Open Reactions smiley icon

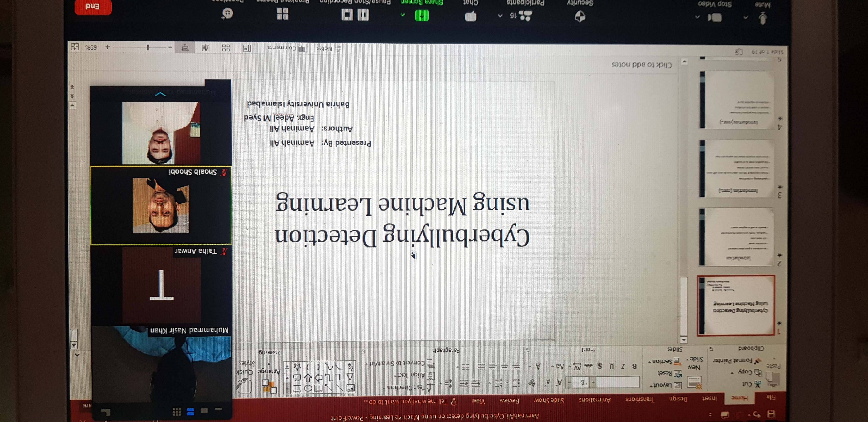(x=228, y=14)
